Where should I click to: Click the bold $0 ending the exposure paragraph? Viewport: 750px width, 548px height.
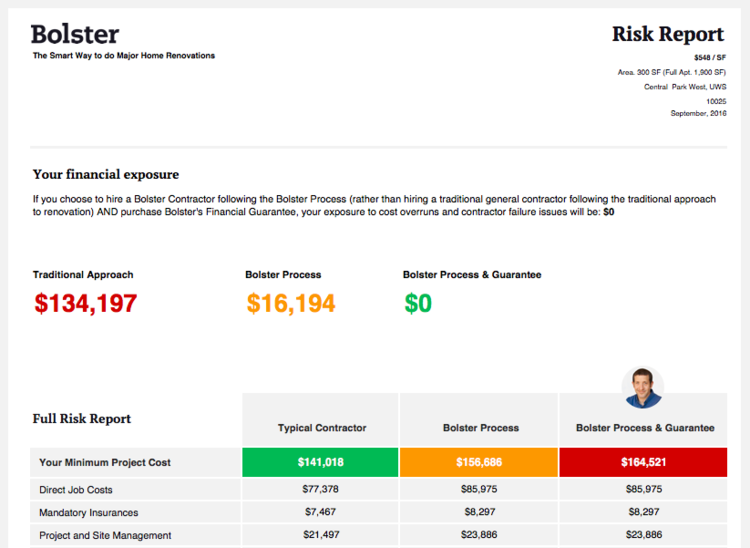(609, 212)
